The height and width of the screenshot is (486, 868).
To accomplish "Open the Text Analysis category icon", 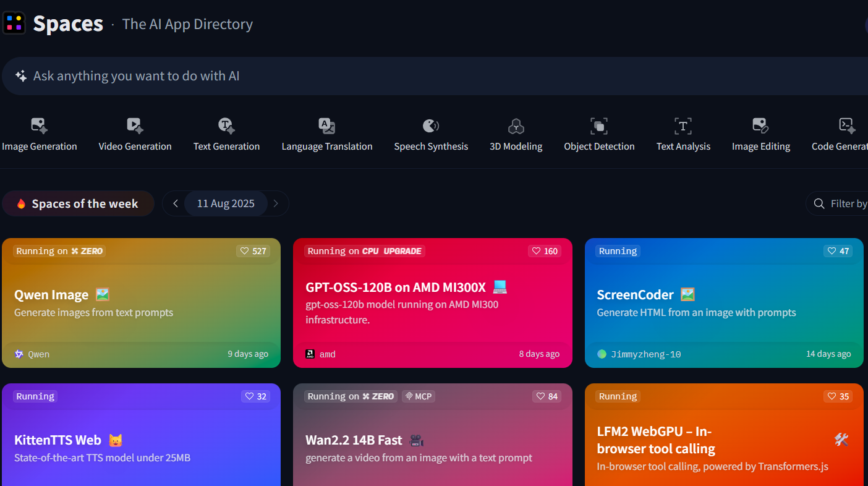I will [683, 126].
